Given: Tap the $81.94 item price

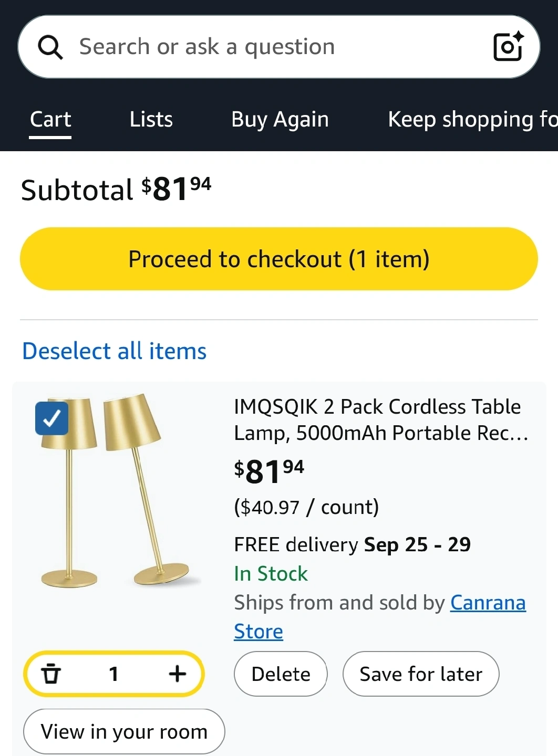Looking at the screenshot, I should [x=269, y=471].
